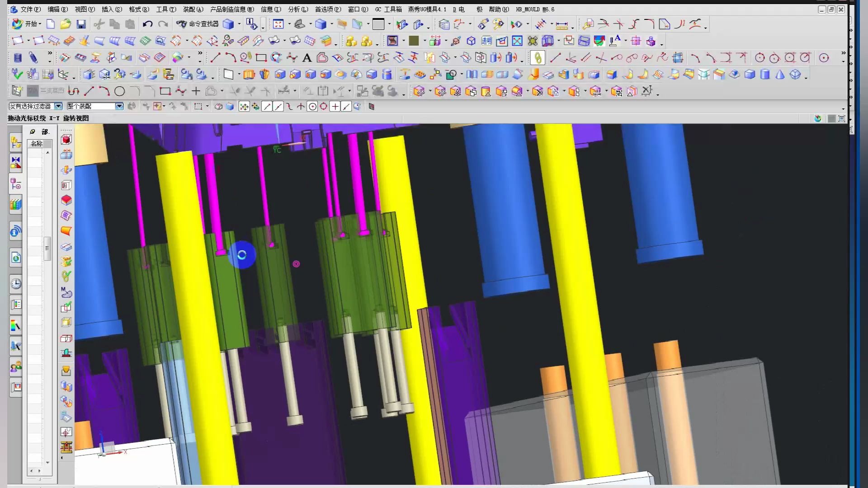Open the Roles sidebar tab

[16, 366]
